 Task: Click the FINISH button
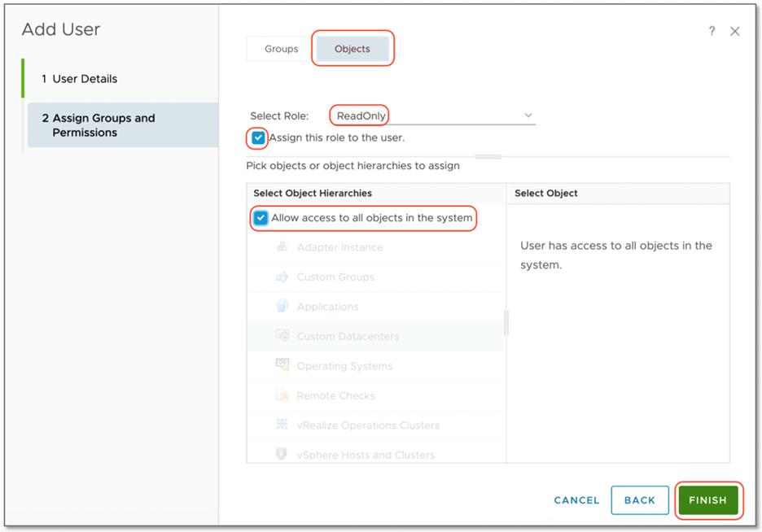707,500
